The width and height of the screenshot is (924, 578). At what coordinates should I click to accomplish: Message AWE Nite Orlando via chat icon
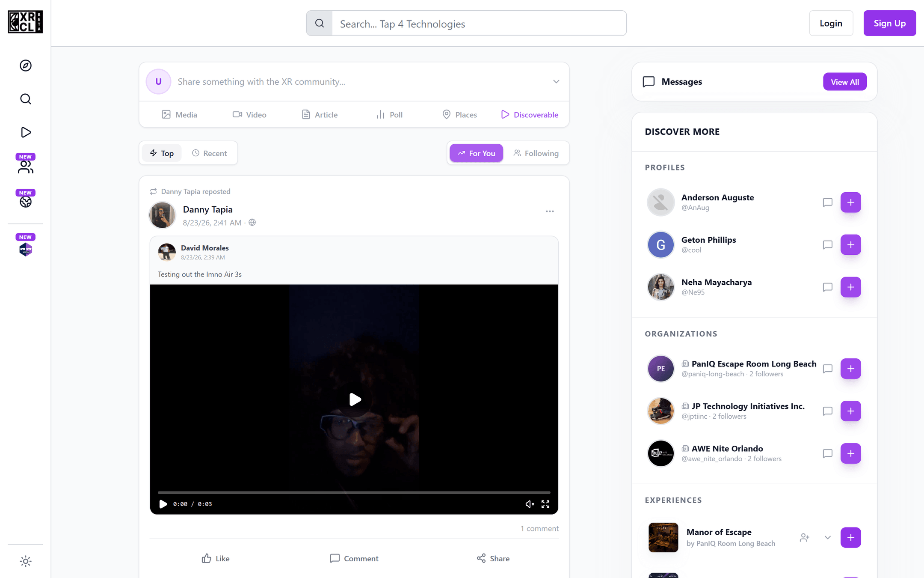click(827, 453)
